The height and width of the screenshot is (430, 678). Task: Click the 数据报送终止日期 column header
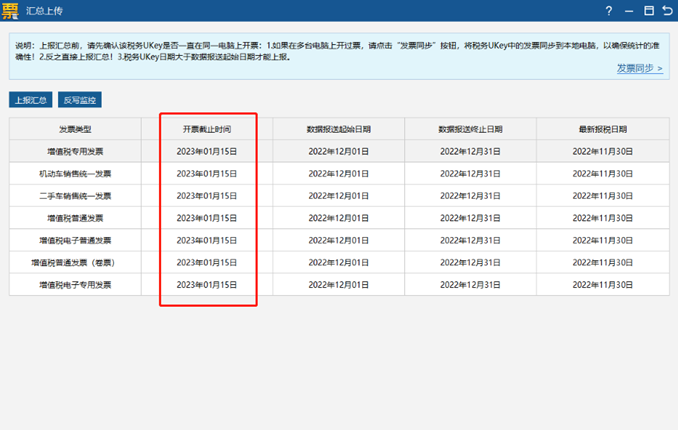(x=470, y=129)
